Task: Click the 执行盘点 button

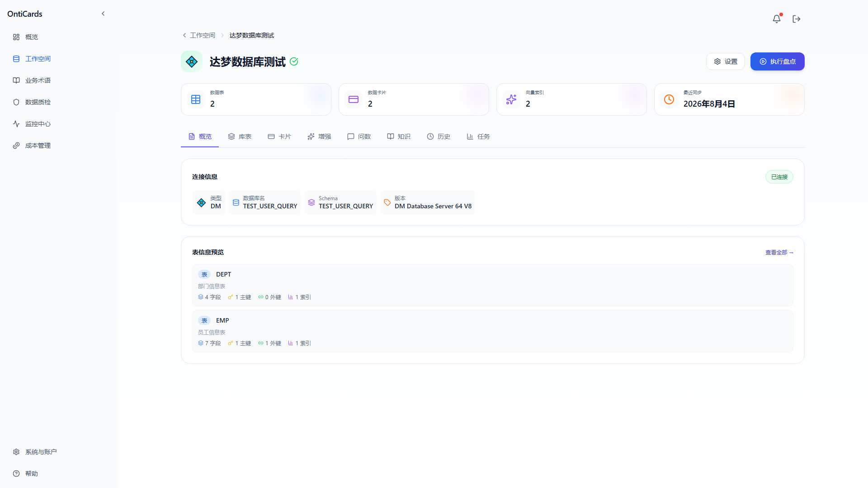Action: point(778,61)
